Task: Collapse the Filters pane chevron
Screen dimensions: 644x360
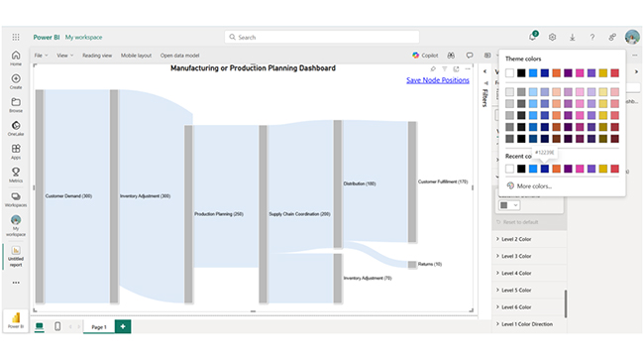Action: [x=485, y=71]
